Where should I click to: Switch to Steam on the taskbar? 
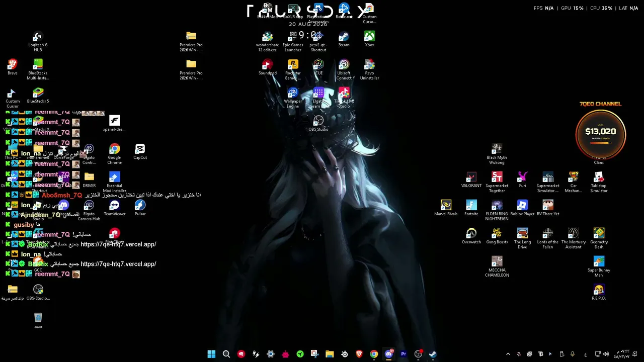(433, 354)
